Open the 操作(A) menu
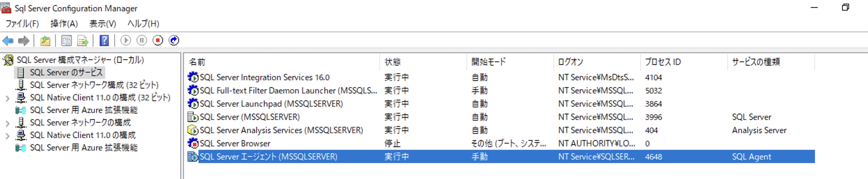Image resolution: width=868 pixels, height=179 pixels. tap(64, 24)
